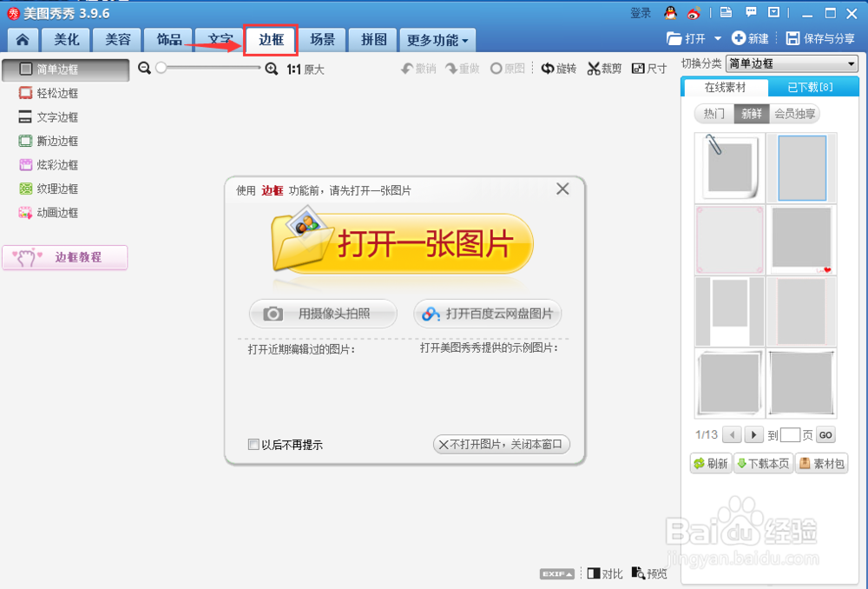This screenshot has width=868, height=589.
Task: Open the title bar dropdown menu icon
Action: click(774, 12)
